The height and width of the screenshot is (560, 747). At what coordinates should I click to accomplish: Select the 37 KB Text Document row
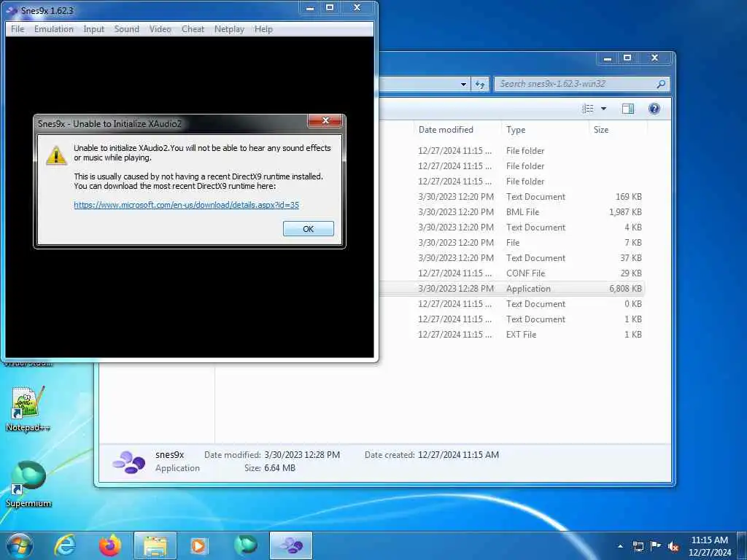512,258
